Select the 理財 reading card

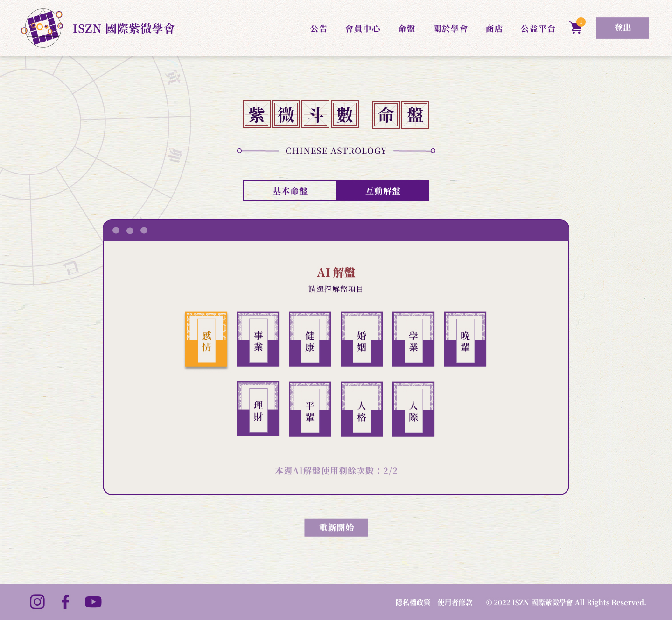pyautogui.click(x=258, y=409)
